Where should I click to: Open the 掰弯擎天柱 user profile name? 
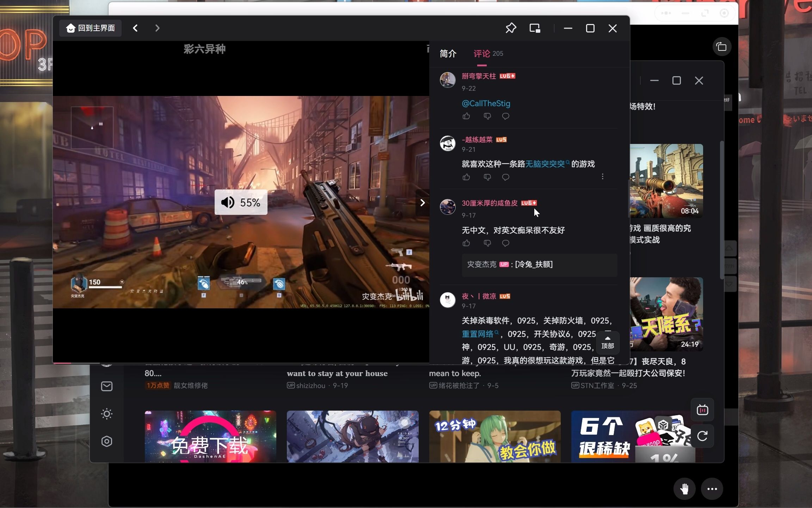tap(479, 76)
